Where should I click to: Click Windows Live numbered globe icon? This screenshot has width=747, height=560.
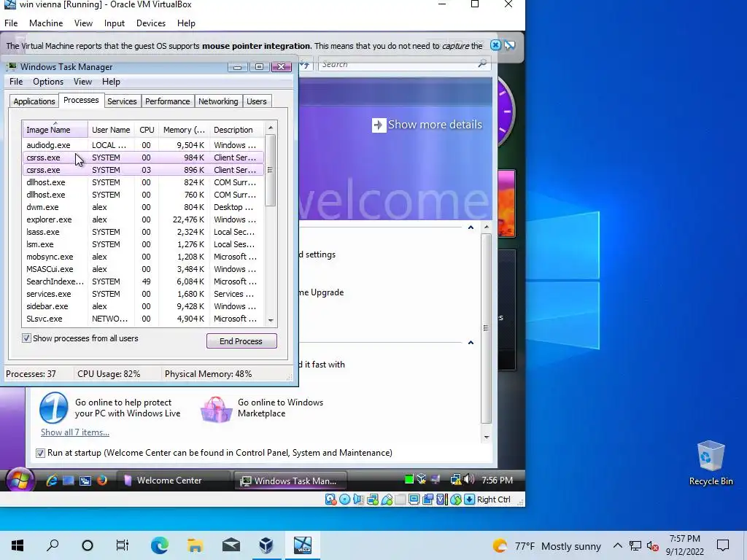(x=53, y=408)
